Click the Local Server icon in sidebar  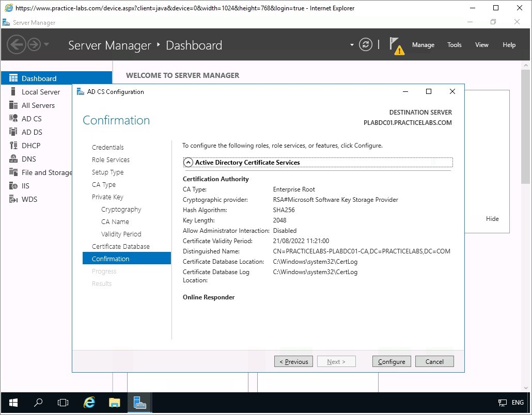pos(13,91)
